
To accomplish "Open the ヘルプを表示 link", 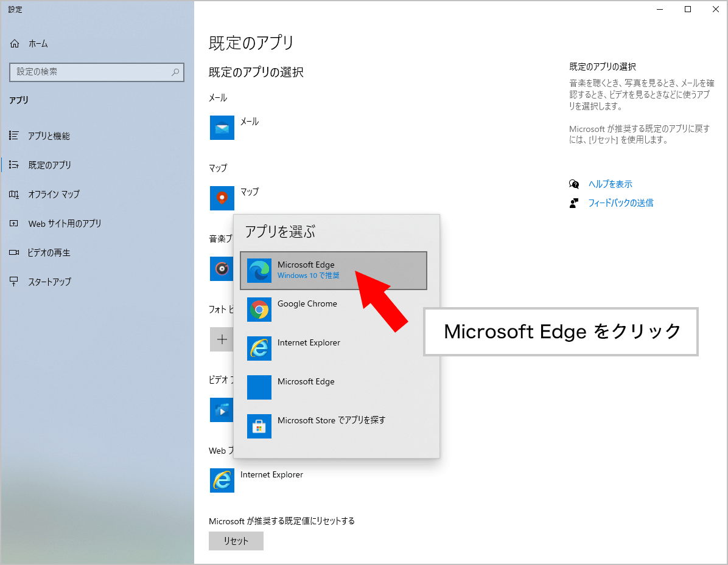I will click(610, 184).
